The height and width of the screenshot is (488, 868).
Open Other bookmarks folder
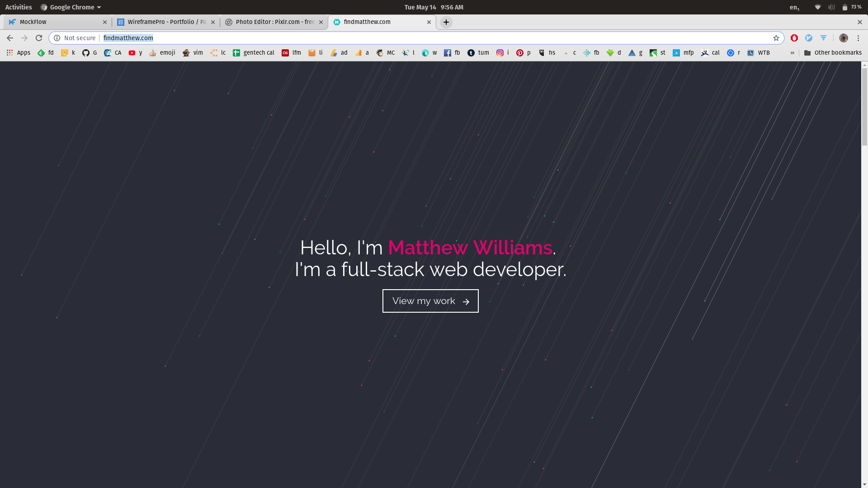[x=833, y=53]
